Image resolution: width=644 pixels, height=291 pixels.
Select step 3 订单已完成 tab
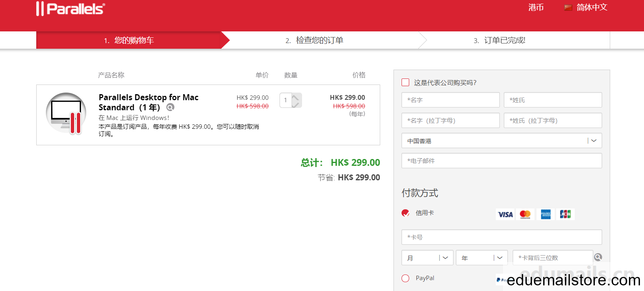point(499,40)
